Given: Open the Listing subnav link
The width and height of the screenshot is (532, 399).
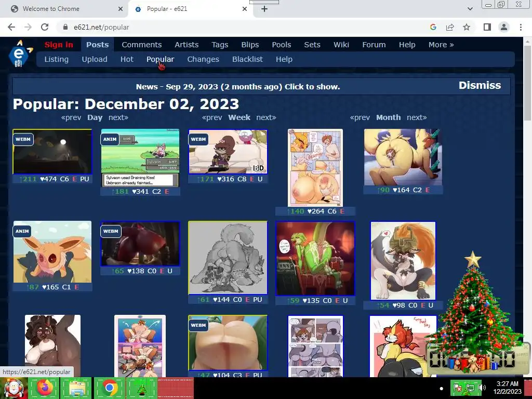Looking at the screenshot, I should coord(56,59).
